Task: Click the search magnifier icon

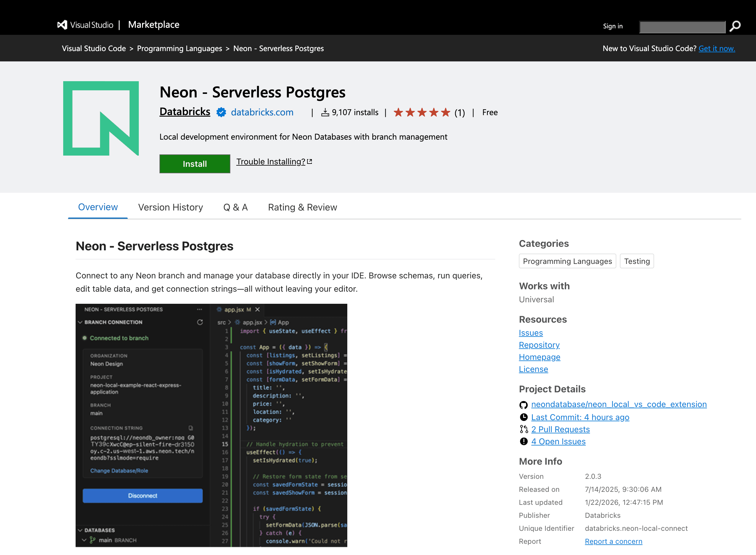Action: (x=736, y=26)
